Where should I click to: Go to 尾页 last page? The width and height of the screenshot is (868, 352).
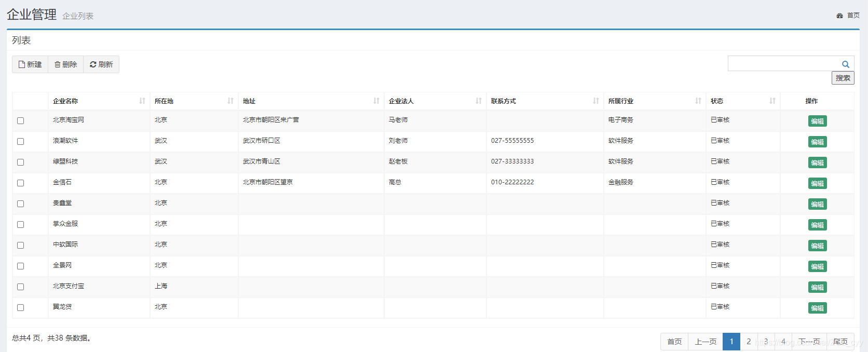click(840, 342)
